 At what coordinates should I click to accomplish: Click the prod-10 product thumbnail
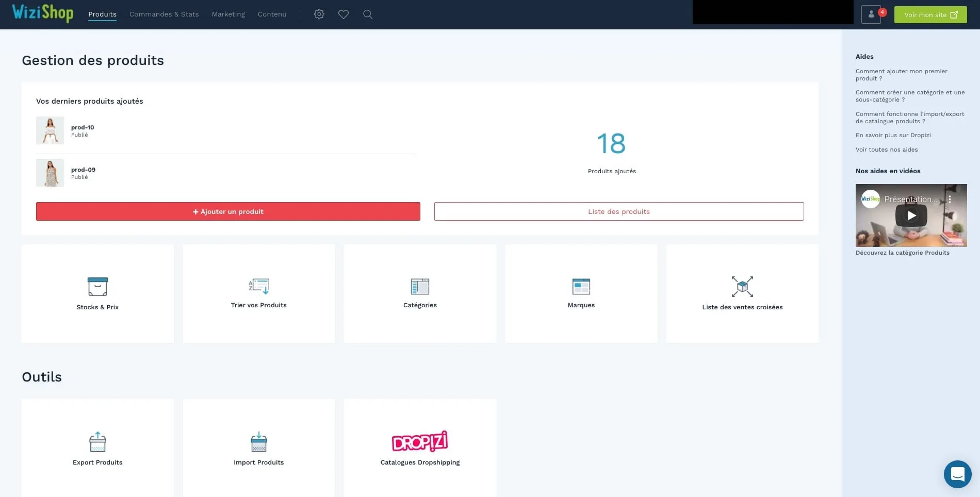(50, 130)
